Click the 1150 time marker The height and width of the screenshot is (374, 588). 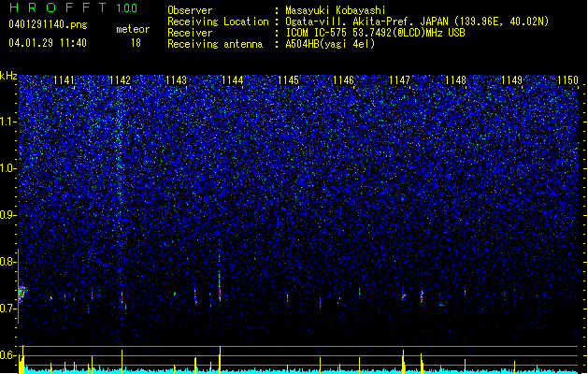point(567,80)
